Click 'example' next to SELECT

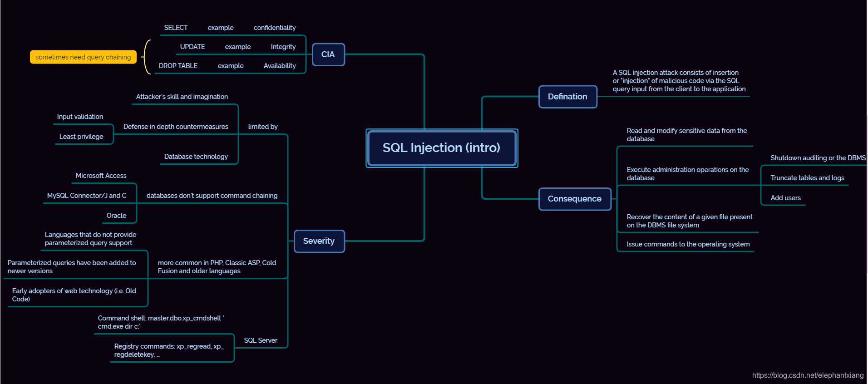[221, 28]
